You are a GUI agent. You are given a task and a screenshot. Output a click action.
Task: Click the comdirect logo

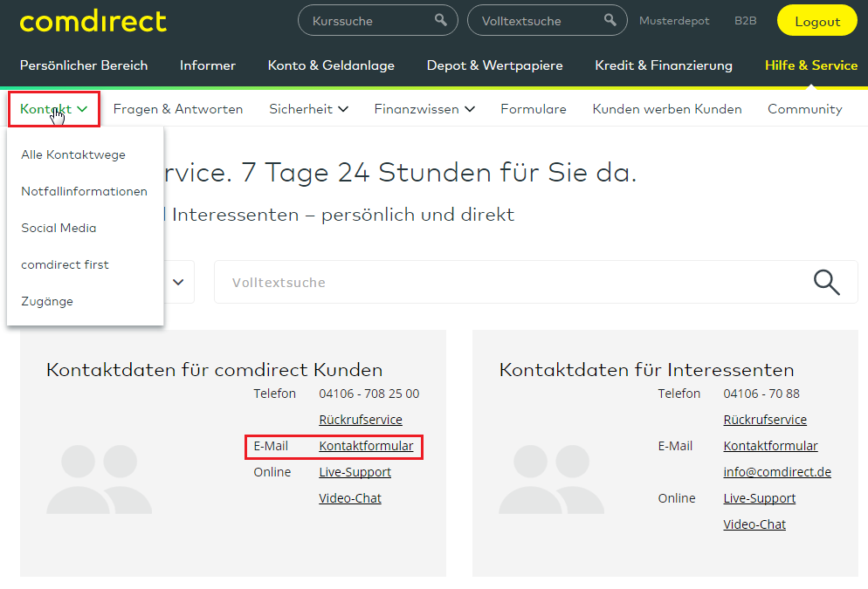click(93, 21)
